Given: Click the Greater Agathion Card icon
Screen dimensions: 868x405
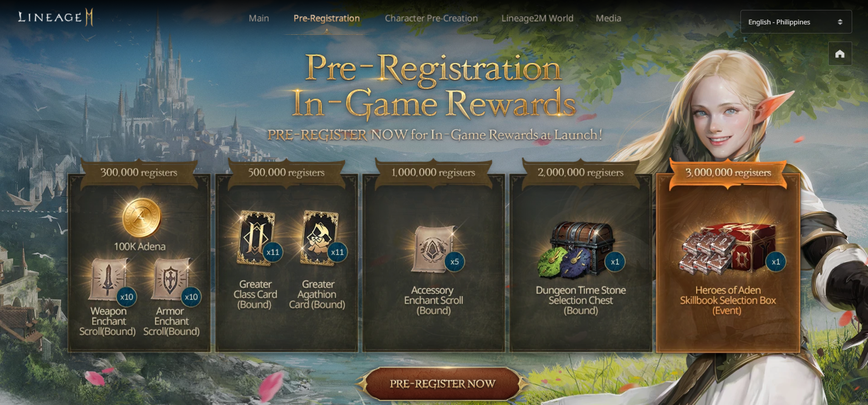Looking at the screenshot, I should pos(320,238).
